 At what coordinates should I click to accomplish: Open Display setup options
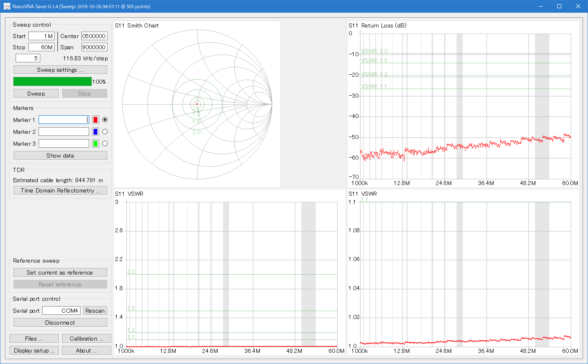pos(34,350)
